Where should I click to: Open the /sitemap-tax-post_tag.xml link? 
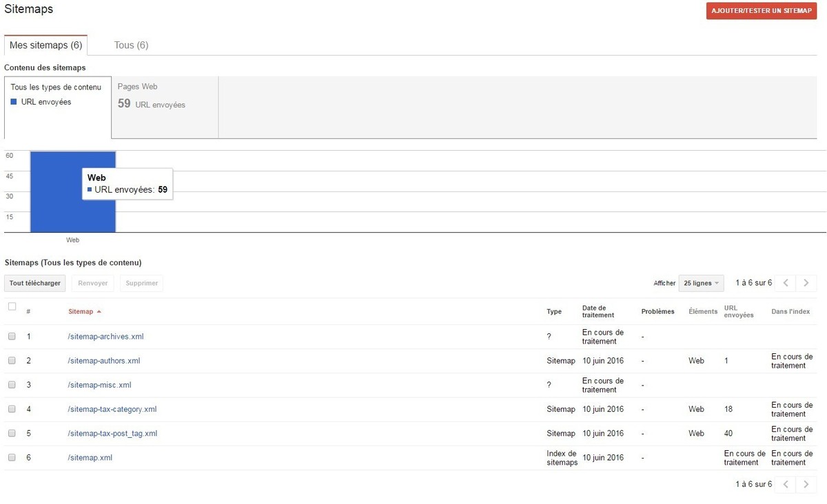[x=112, y=433]
